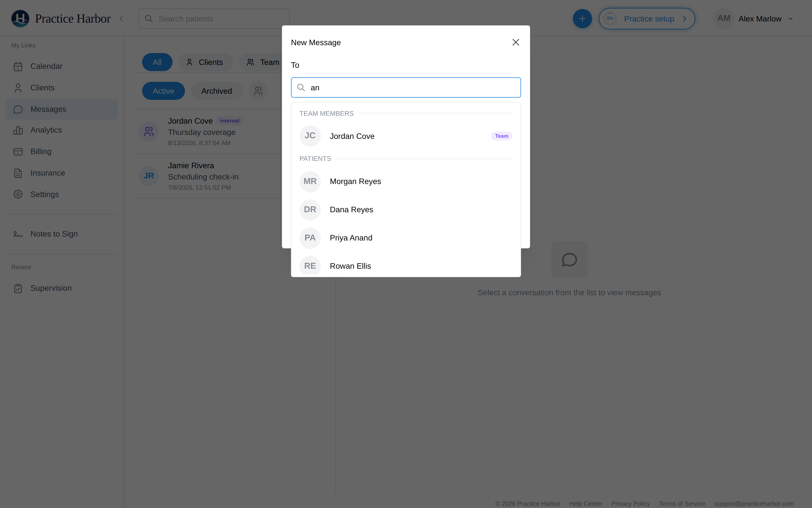Click the magnifier icon in Search patients
812x508 pixels.
click(149, 19)
